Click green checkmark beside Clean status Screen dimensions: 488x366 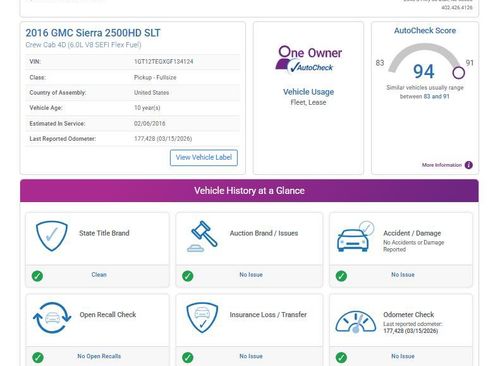[37, 276]
